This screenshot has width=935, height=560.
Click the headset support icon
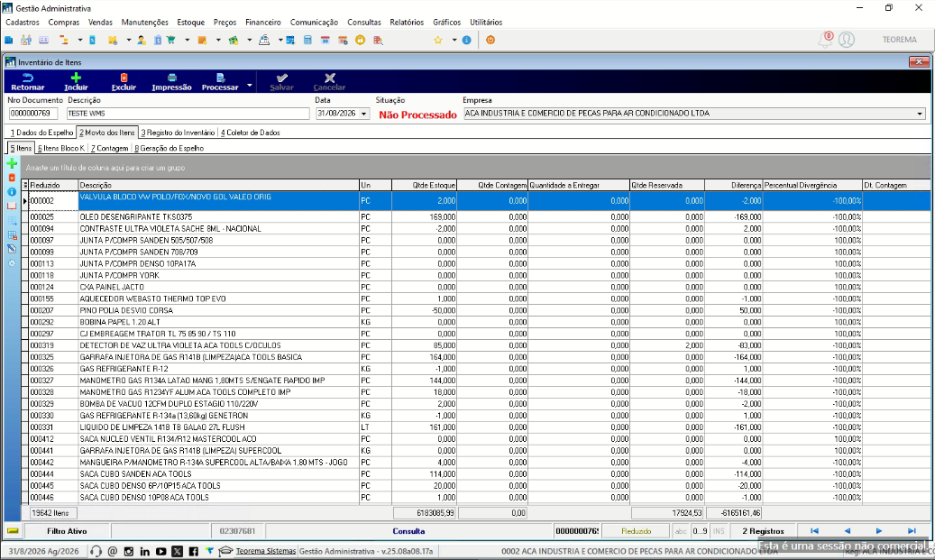click(x=96, y=551)
